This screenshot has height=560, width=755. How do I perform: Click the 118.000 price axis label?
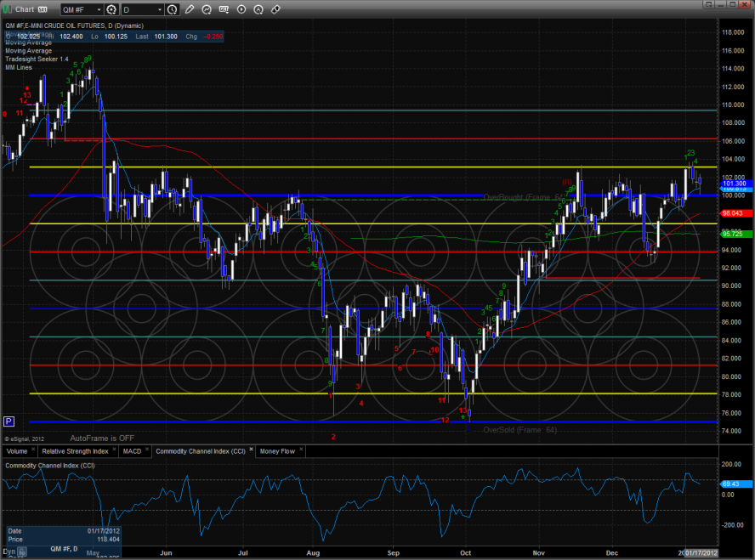pos(733,32)
